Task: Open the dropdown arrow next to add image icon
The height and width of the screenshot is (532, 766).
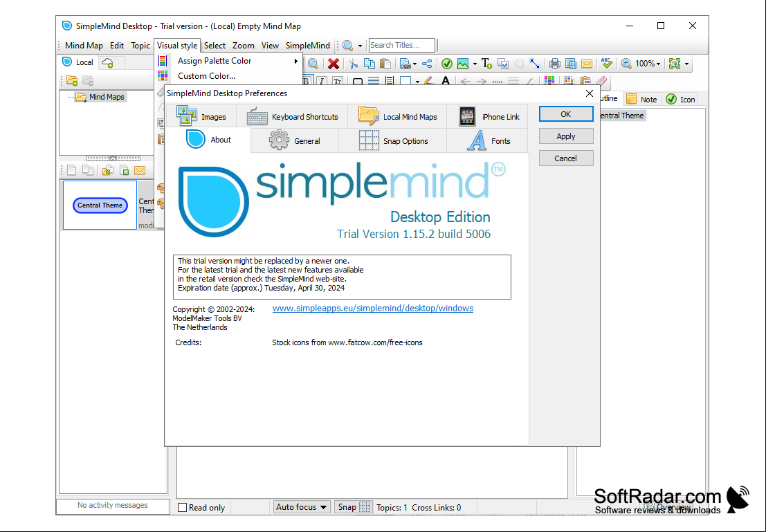Action: click(475, 64)
